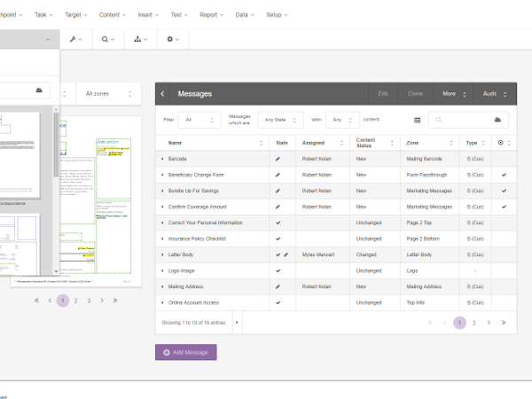
Task: Go to page 2 of document preview
Action: coord(75,301)
